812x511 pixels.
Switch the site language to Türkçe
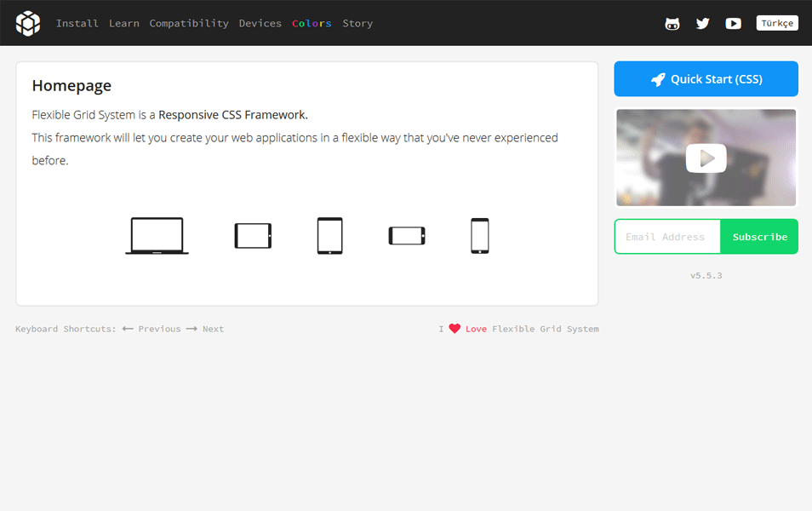click(777, 23)
